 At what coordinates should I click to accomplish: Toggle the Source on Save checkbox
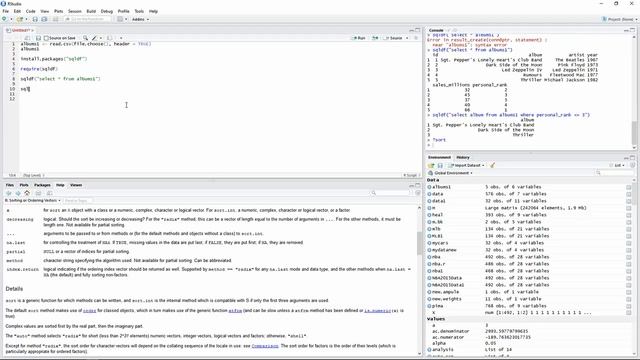point(46,38)
